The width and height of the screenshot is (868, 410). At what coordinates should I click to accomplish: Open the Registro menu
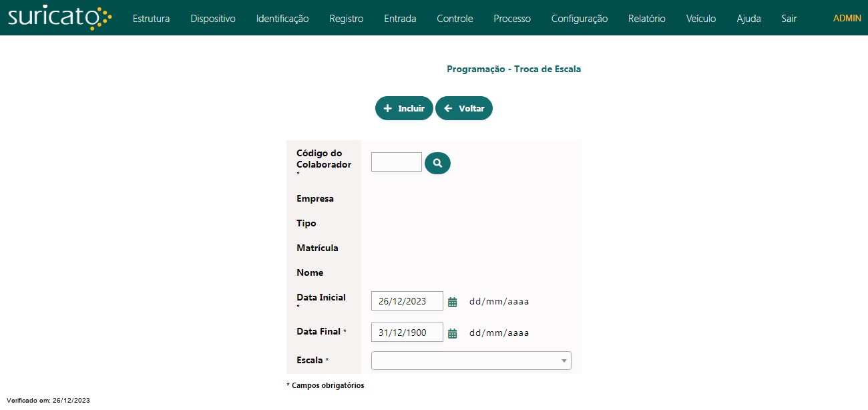tap(346, 19)
